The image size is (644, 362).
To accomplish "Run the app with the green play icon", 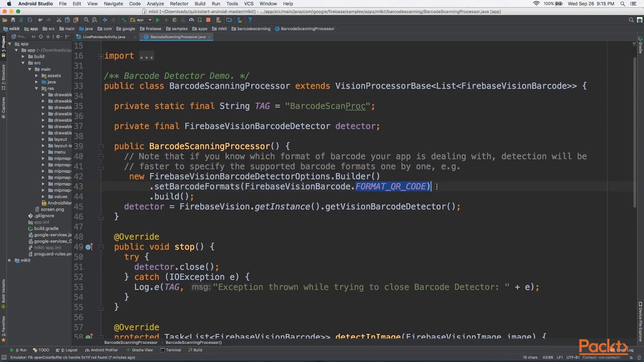I will point(157,20).
